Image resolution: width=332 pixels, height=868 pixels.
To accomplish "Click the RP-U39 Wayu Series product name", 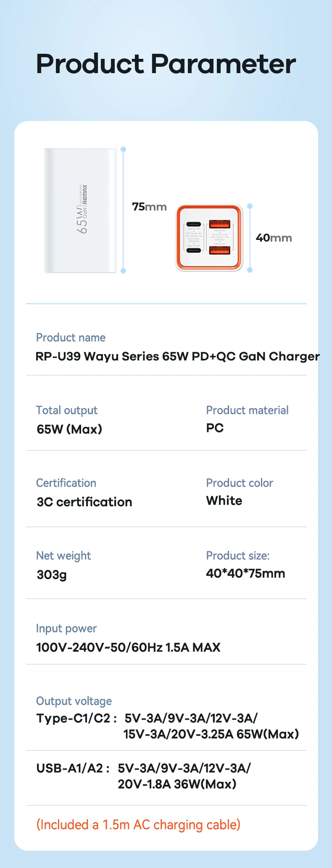I will 177,356.
